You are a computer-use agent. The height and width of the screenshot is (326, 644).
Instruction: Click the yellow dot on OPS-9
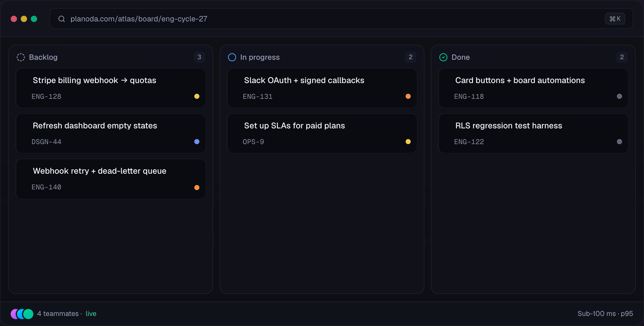(x=408, y=142)
